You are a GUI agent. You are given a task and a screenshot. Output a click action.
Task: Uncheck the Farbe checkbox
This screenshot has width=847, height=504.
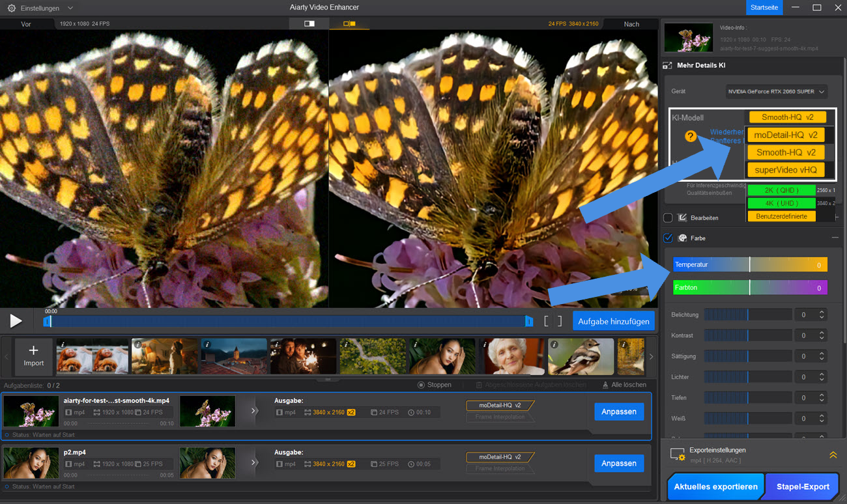tap(668, 238)
